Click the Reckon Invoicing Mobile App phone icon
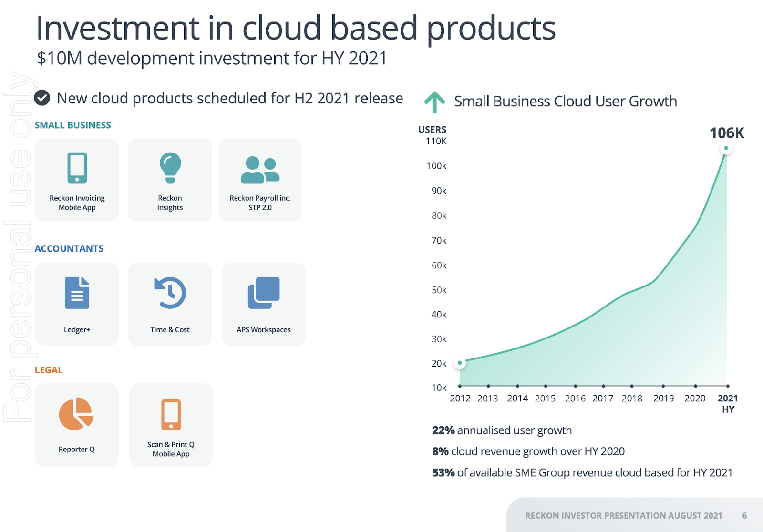763x532 pixels. click(x=77, y=168)
